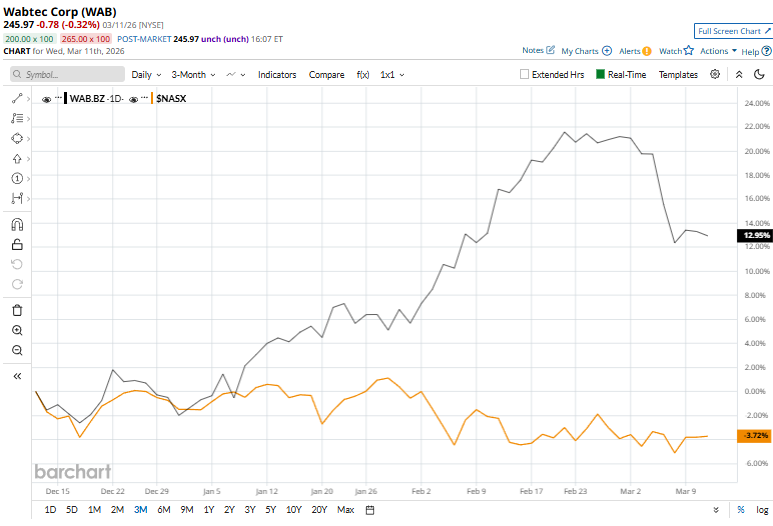This screenshot has width=773, height=526.
Task: Zoom out on the chart
Action: click(17, 351)
